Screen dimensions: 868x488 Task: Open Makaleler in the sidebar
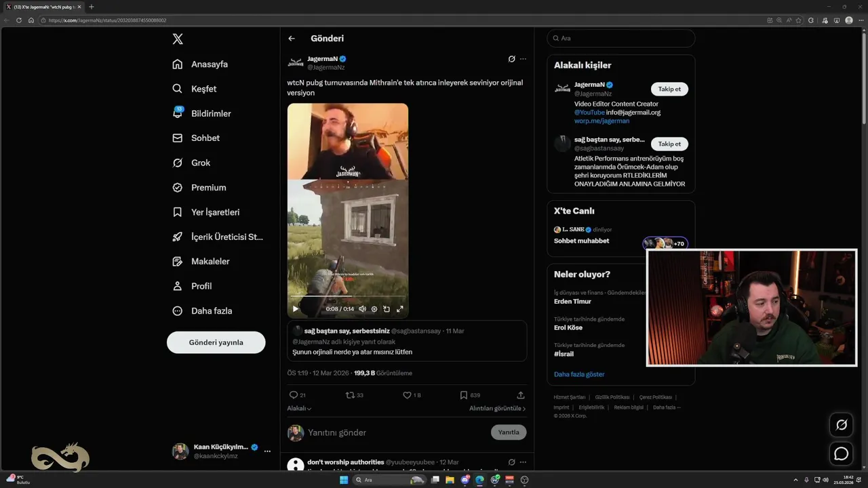click(201, 262)
